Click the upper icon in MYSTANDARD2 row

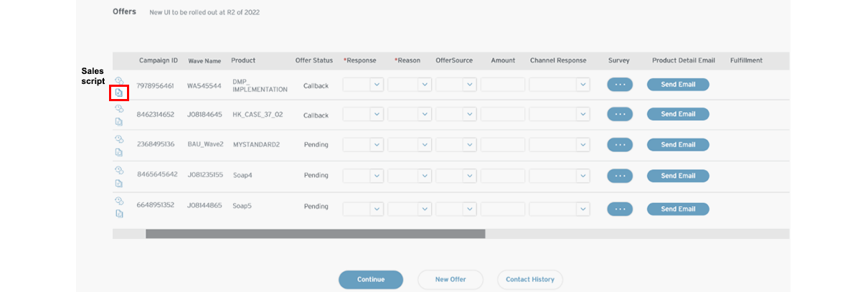[119, 139]
